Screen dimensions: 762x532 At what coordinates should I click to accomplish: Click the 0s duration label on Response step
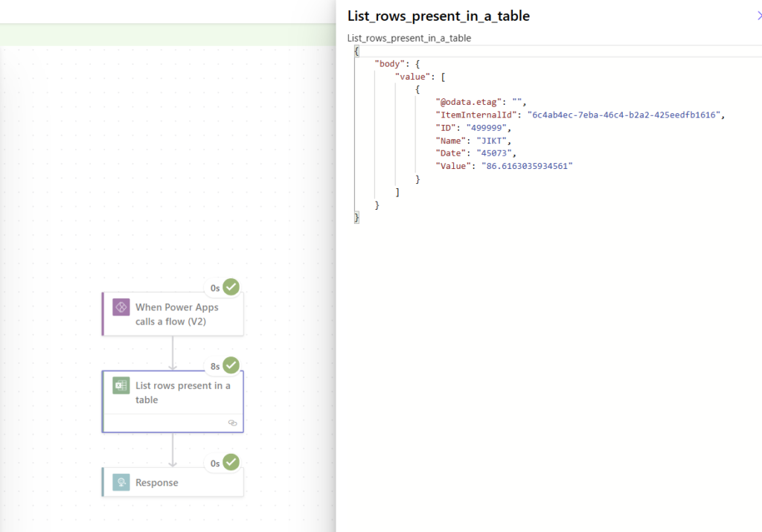pos(215,464)
